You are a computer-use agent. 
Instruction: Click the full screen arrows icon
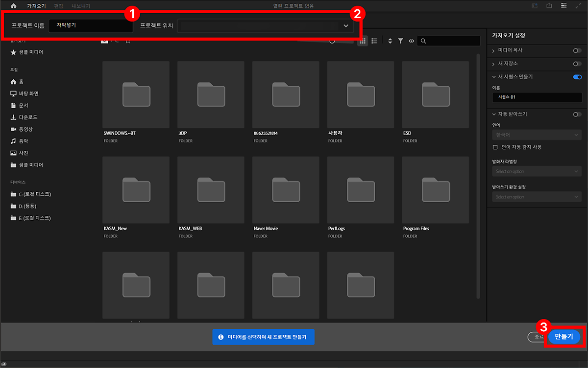click(579, 6)
